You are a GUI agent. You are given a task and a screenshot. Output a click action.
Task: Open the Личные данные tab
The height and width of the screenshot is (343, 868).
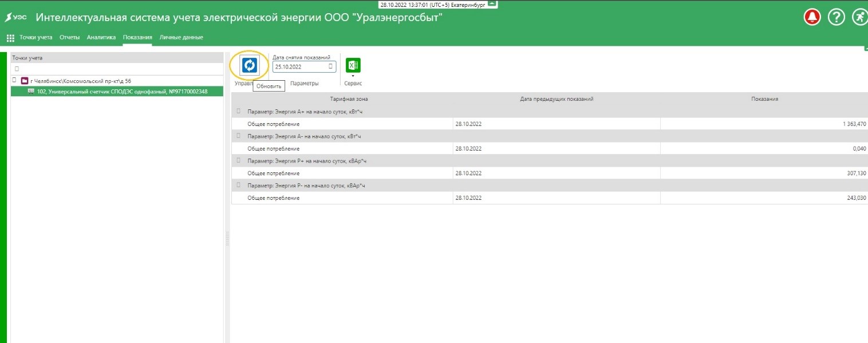coord(181,38)
